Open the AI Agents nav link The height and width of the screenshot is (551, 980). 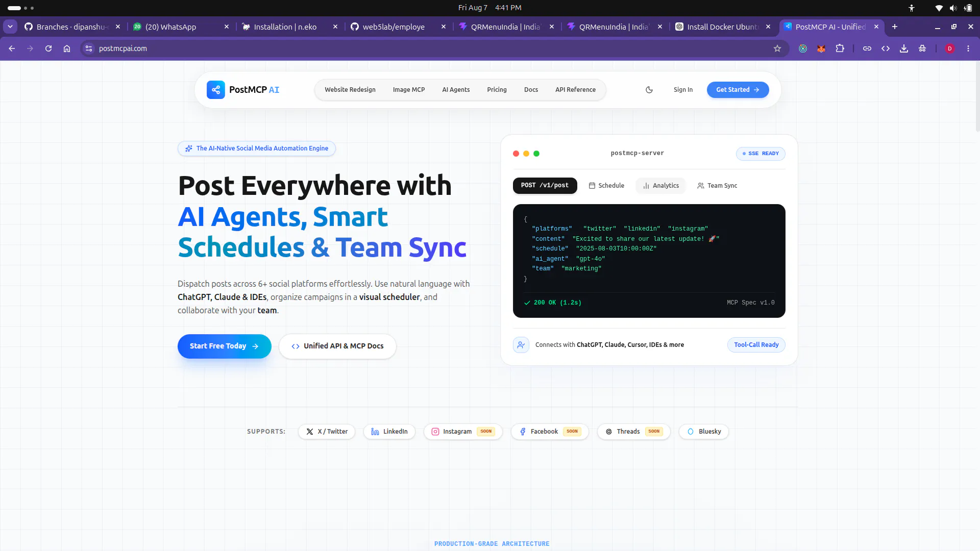(456, 90)
